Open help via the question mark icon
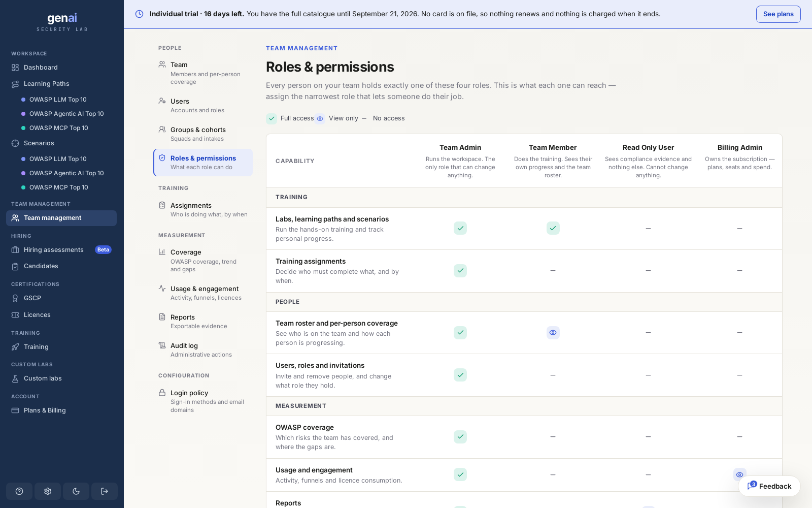The image size is (812, 508). [x=19, y=491]
